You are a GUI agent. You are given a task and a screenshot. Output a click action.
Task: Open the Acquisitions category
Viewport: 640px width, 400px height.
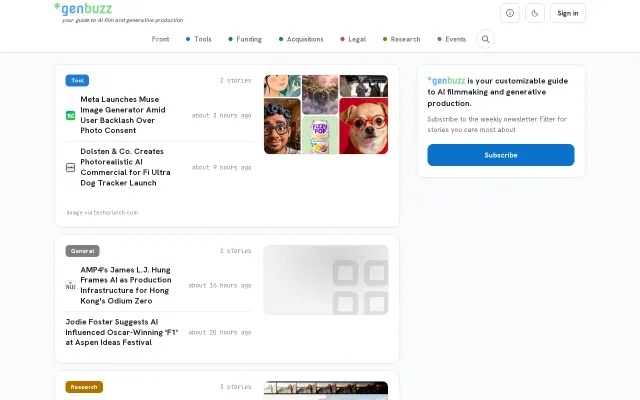pos(301,39)
